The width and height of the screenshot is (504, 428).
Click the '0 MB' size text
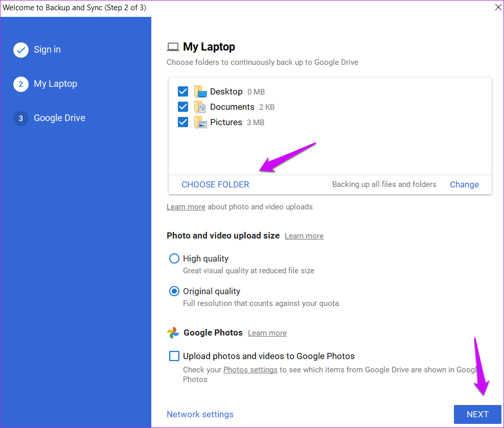click(x=256, y=92)
